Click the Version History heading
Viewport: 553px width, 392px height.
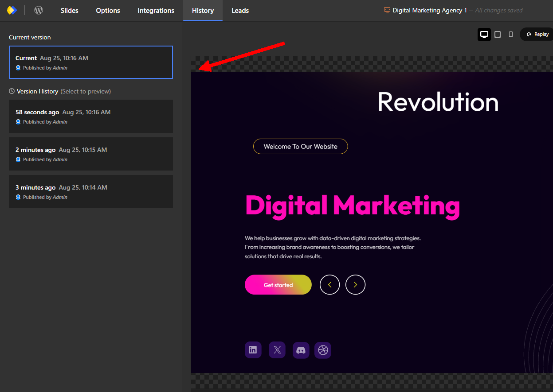(37, 91)
